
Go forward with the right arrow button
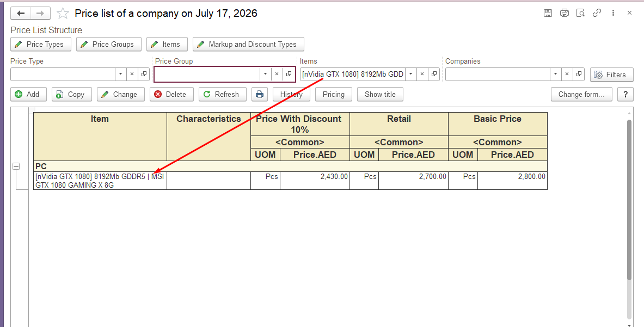coord(40,13)
